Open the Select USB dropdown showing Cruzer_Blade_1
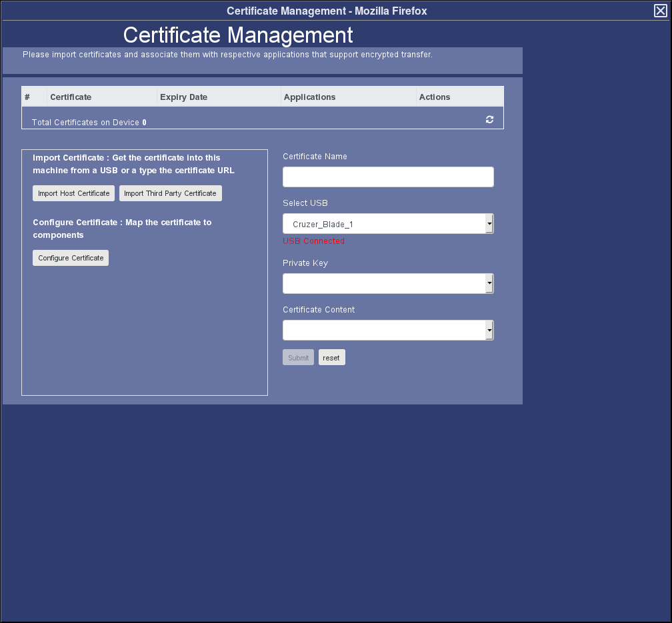The width and height of the screenshot is (672, 623). coord(384,224)
